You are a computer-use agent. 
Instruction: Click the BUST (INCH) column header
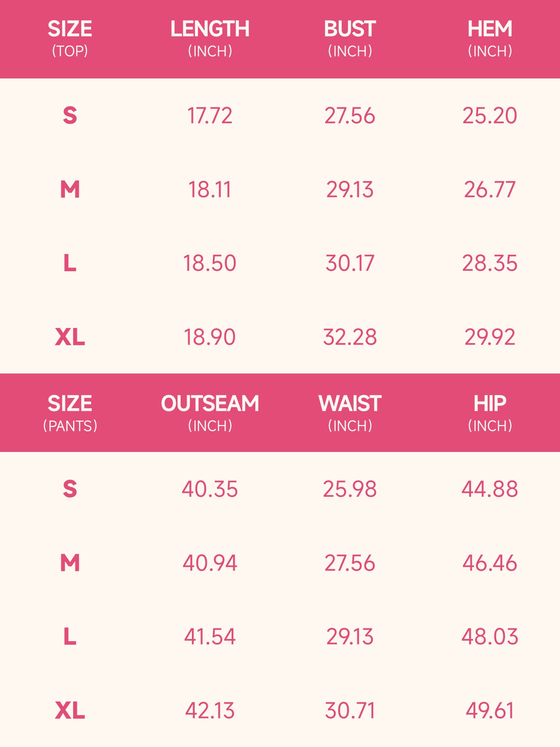click(x=350, y=39)
